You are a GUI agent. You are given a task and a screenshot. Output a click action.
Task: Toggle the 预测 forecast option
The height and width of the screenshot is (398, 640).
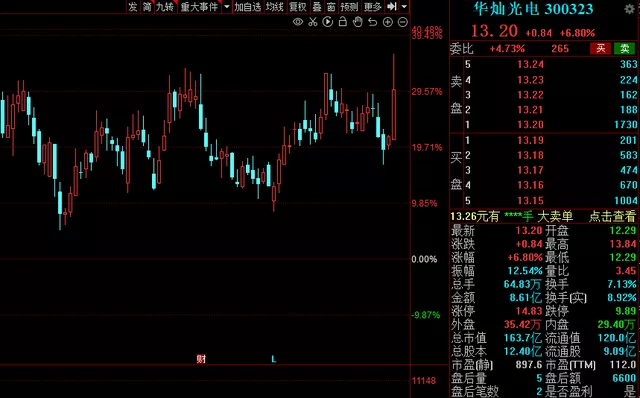point(349,7)
